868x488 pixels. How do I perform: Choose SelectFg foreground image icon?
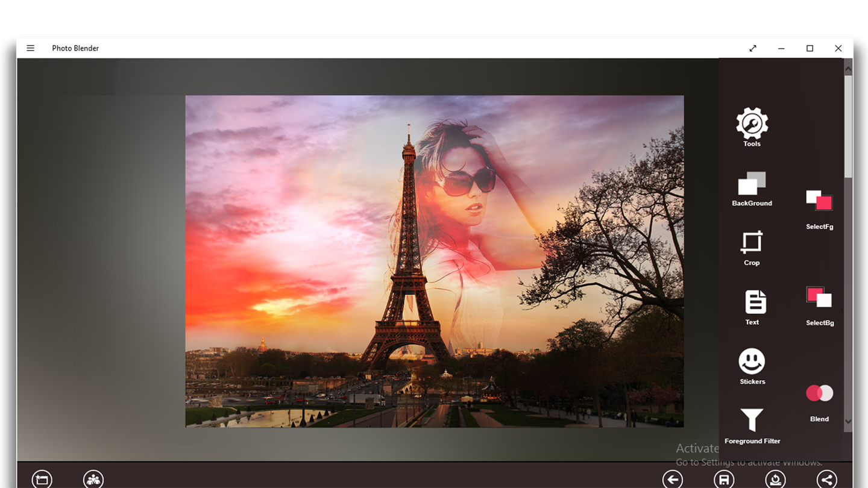click(x=819, y=201)
